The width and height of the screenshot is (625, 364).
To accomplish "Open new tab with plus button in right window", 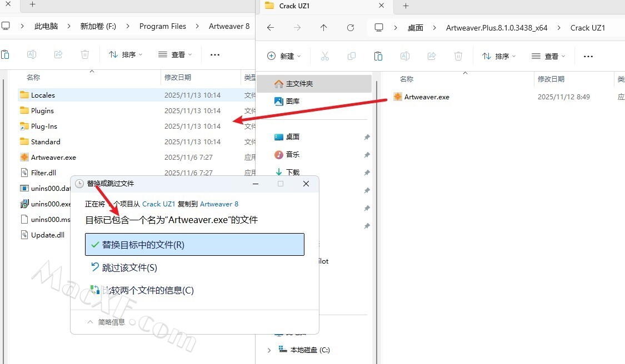I will click(406, 6).
